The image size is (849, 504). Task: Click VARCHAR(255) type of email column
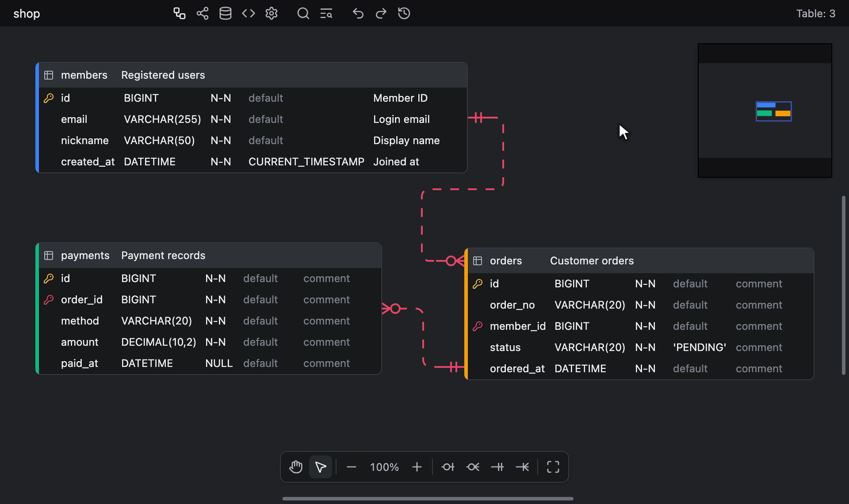tap(162, 119)
